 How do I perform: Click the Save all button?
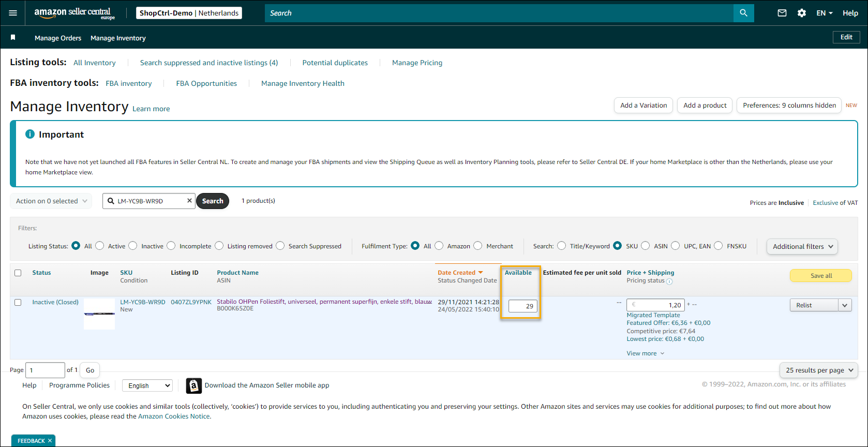821,276
